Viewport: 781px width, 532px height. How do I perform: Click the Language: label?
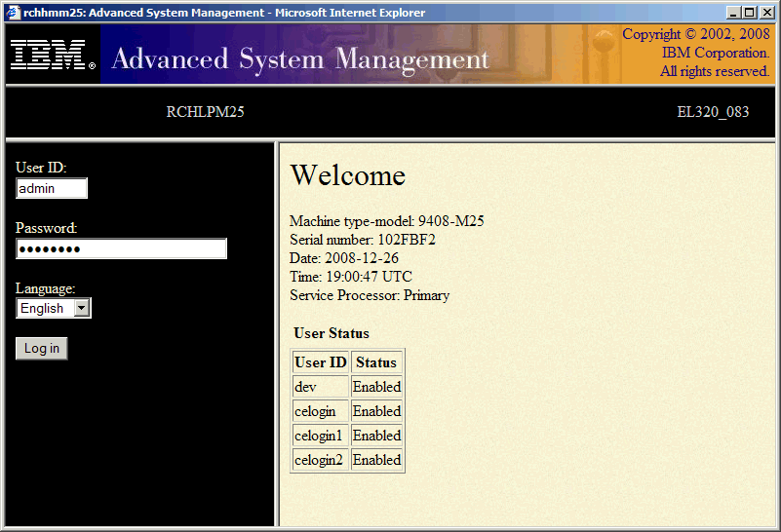[x=45, y=288]
